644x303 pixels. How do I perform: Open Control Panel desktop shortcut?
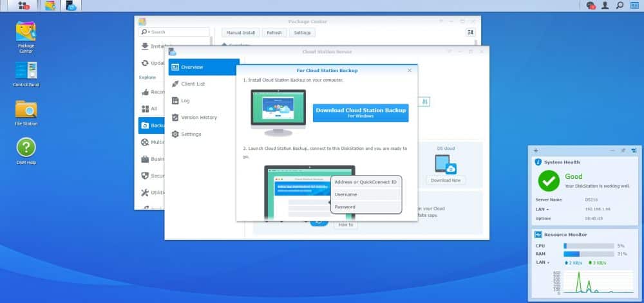(26, 74)
